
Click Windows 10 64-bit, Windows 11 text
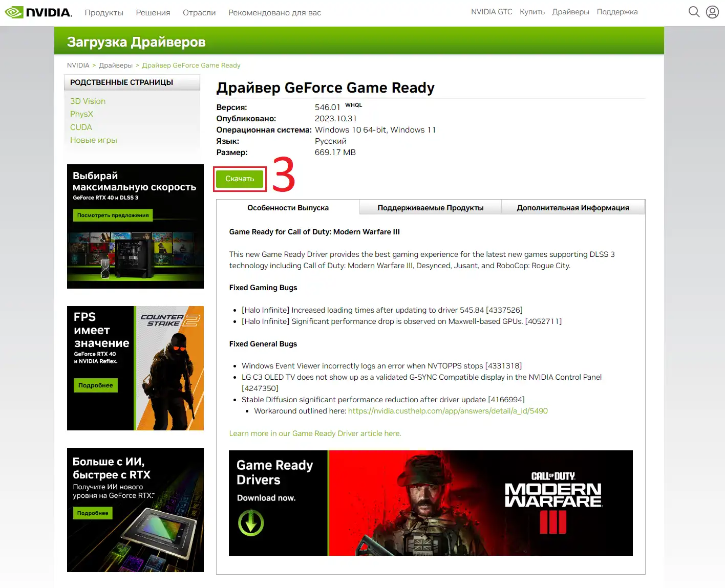click(375, 130)
